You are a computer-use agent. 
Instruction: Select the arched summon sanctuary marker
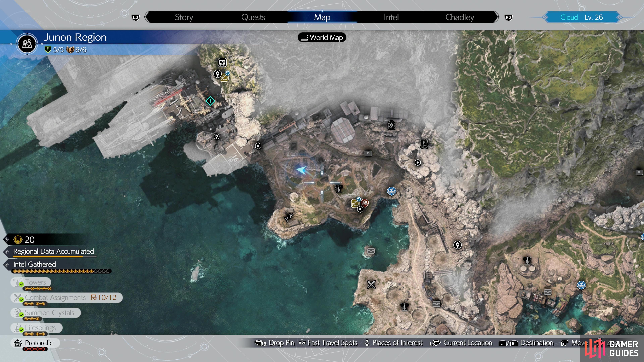click(391, 125)
